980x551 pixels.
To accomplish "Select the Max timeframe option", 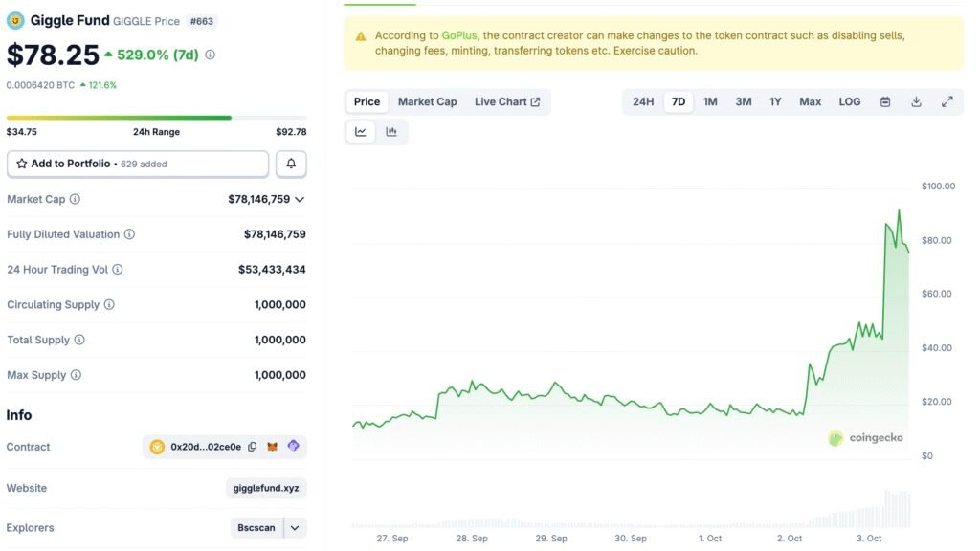I will (810, 100).
